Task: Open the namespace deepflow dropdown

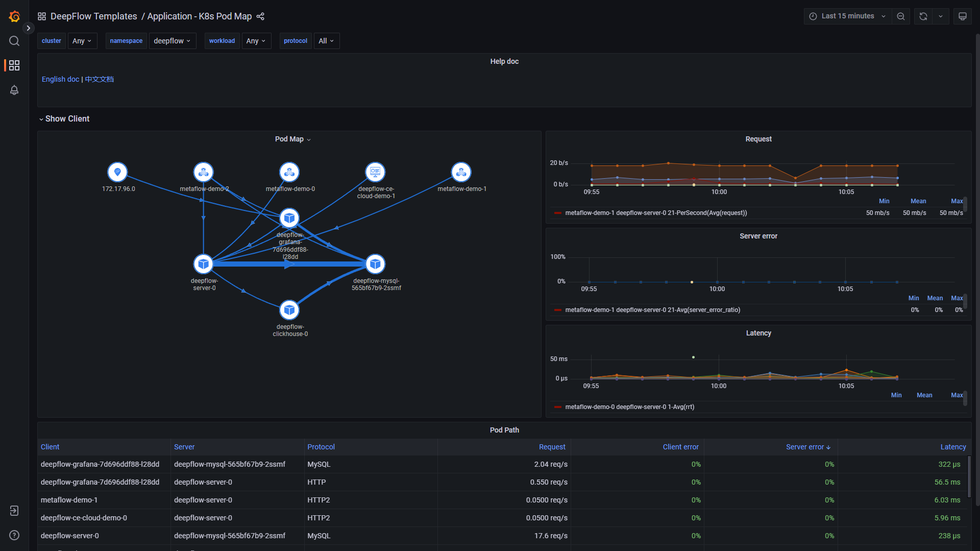Action: point(173,41)
